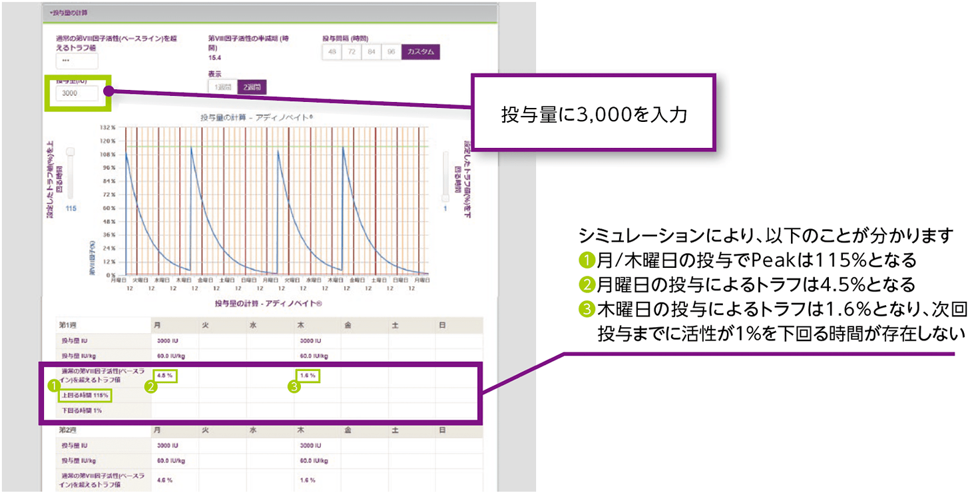Switch the display to 2週間
980x493 pixels.
tap(252, 87)
